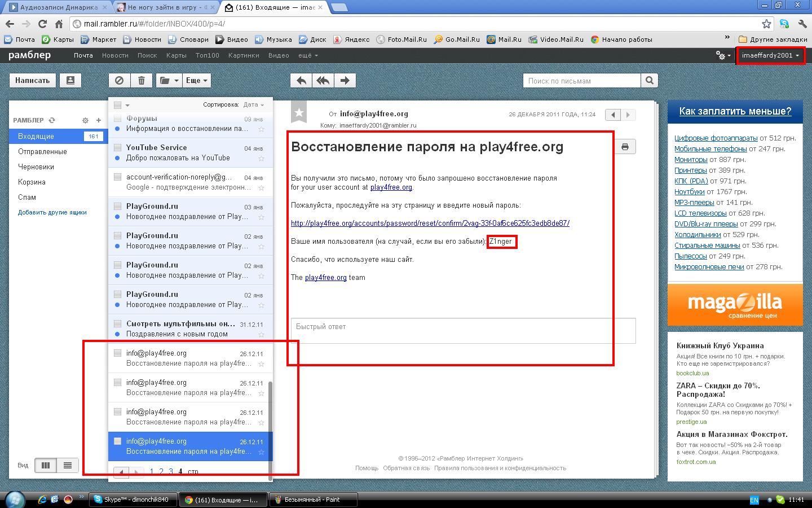Click the browser Back arrow
812x508 pixels.
10,24
